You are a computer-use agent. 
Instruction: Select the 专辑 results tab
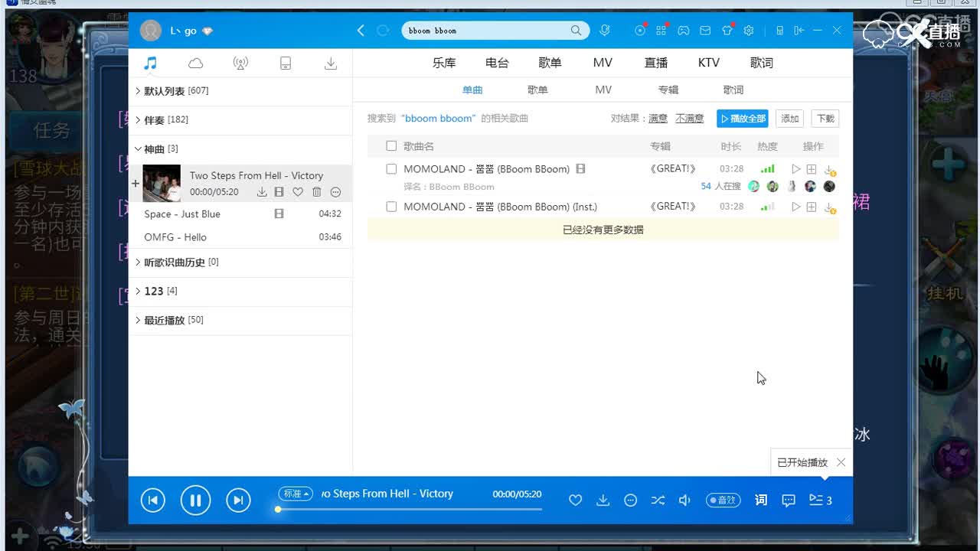(668, 90)
